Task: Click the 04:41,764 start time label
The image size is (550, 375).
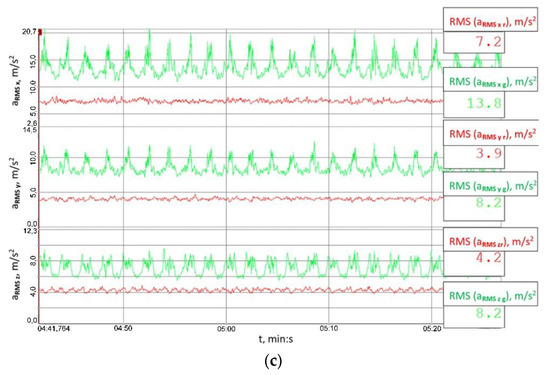Action: click(54, 329)
